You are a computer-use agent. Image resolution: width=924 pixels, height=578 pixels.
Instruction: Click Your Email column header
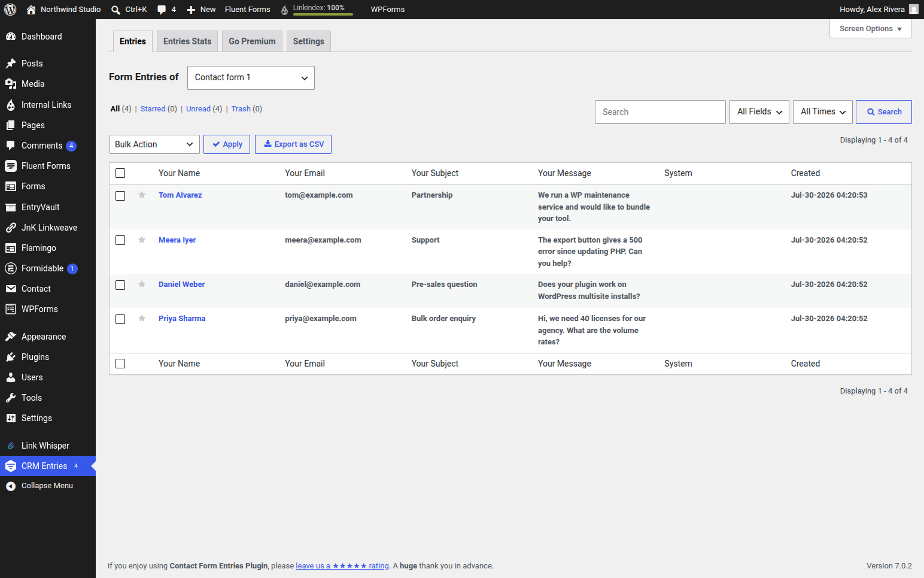click(305, 173)
